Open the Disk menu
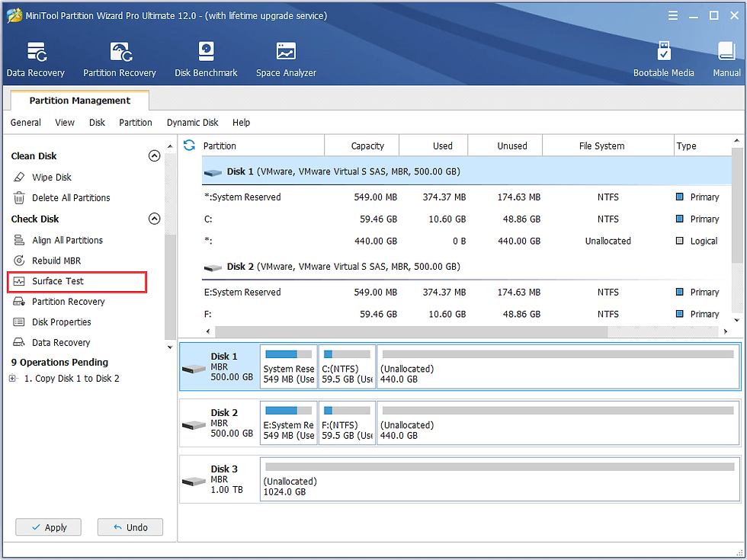Image resolution: width=747 pixels, height=560 pixels. pos(97,123)
